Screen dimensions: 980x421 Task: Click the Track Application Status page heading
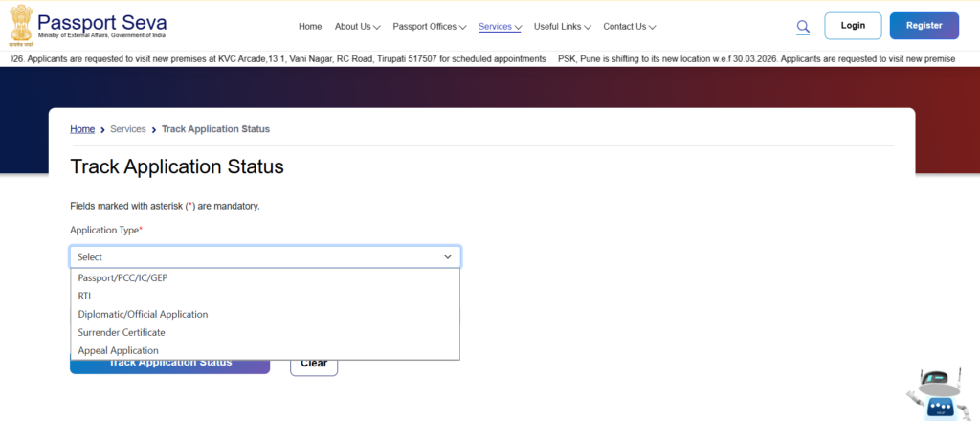(x=177, y=166)
